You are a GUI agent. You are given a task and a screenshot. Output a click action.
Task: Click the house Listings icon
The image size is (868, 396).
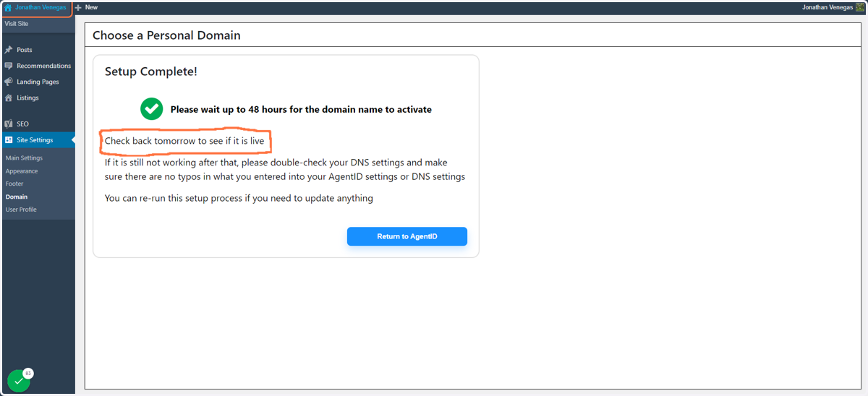click(9, 98)
